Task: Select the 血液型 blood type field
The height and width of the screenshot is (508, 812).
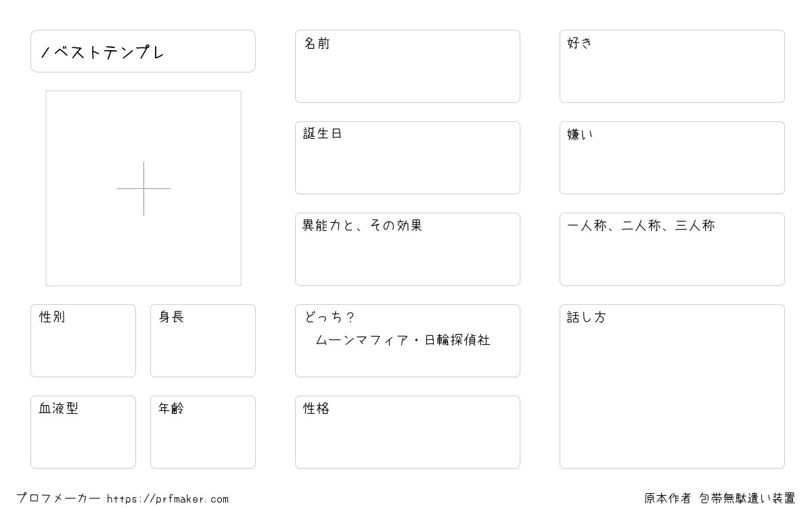Action: tap(83, 432)
